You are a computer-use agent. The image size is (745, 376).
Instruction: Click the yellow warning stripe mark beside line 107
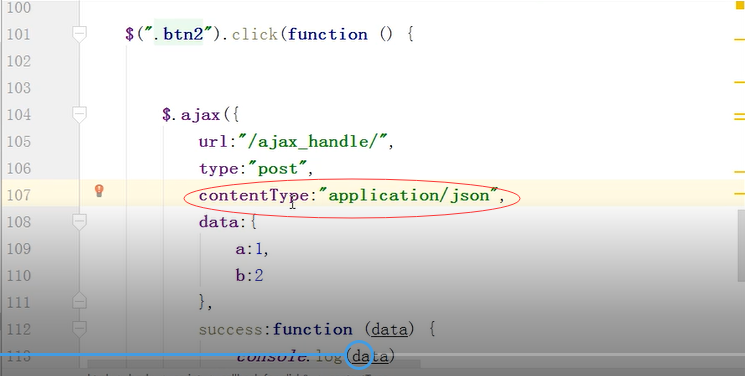pos(739,194)
